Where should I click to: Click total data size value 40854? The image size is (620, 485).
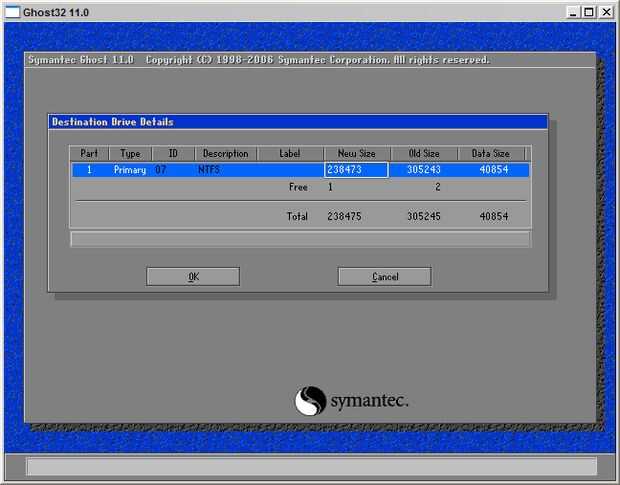[493, 216]
